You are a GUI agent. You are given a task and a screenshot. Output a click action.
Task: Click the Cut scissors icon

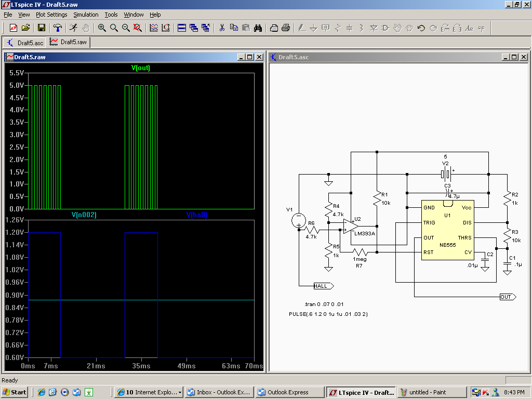(222, 28)
